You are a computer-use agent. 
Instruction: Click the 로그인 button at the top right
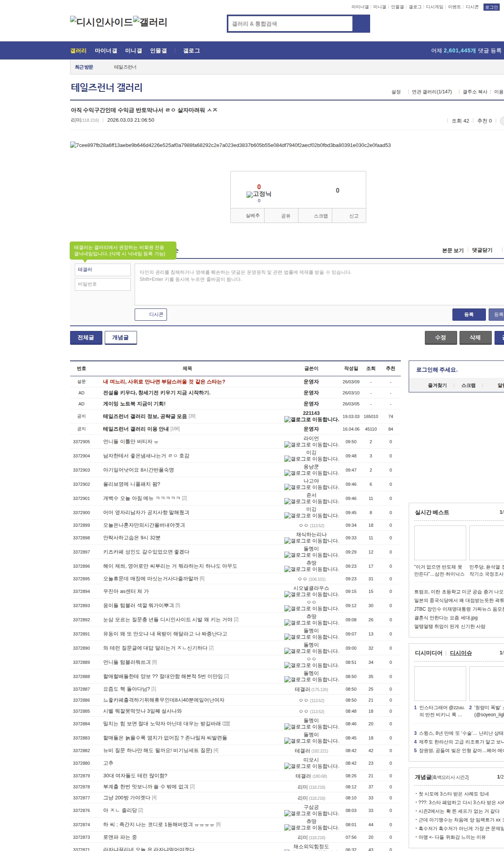491,7
